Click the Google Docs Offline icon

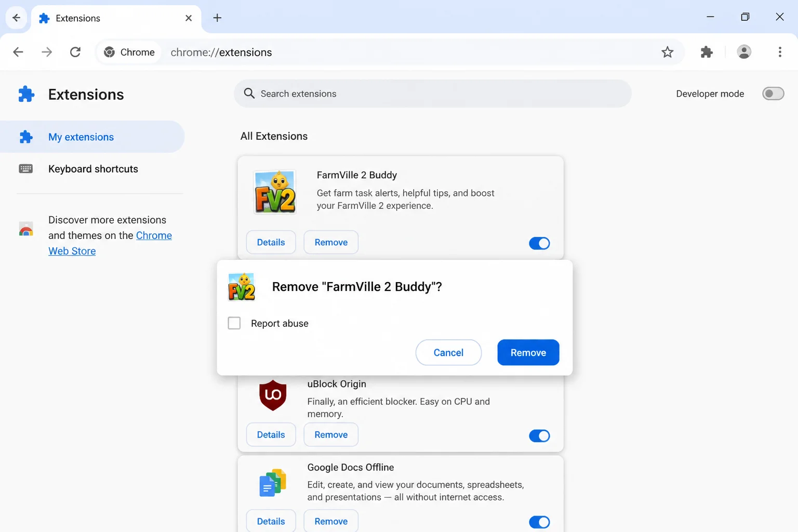pos(273,483)
